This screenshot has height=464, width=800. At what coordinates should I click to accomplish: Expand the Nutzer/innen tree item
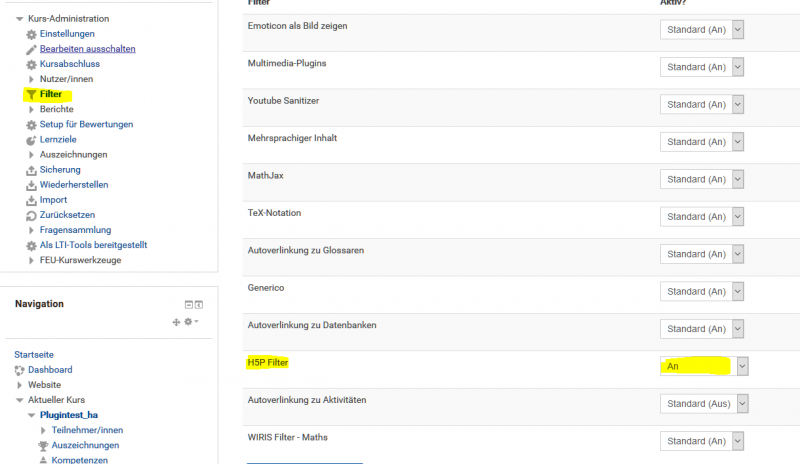(31, 79)
